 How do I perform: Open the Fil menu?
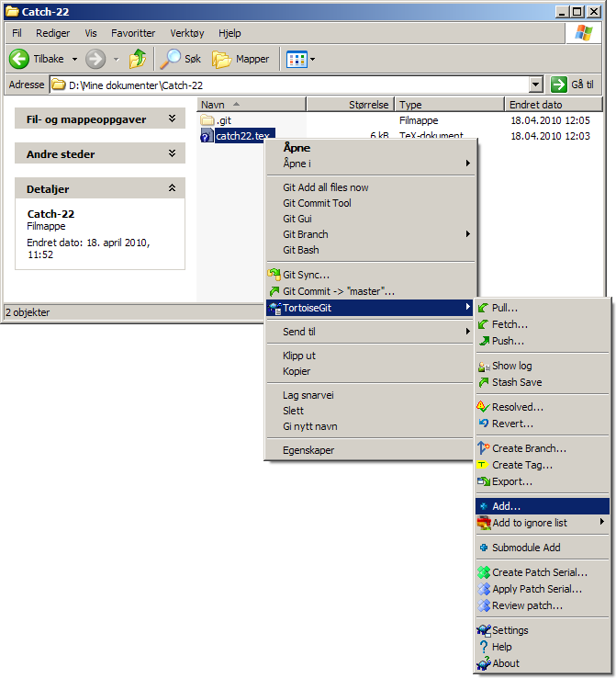[x=17, y=33]
